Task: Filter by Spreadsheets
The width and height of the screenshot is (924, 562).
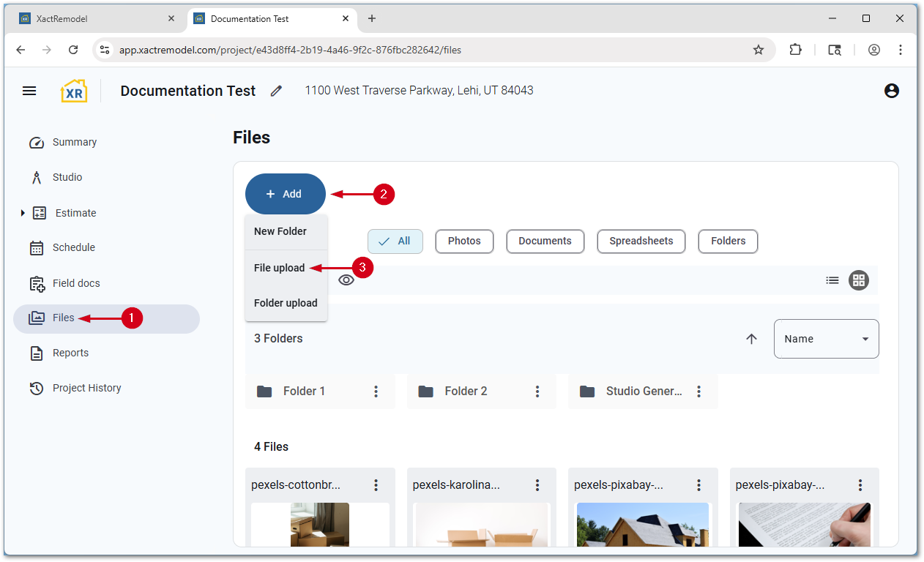Action: [641, 241]
